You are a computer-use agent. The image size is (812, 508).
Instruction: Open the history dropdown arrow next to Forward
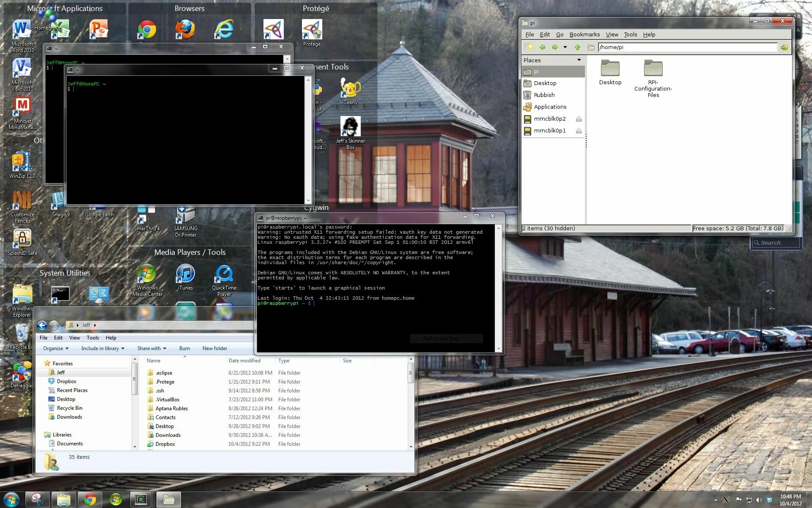click(565, 47)
